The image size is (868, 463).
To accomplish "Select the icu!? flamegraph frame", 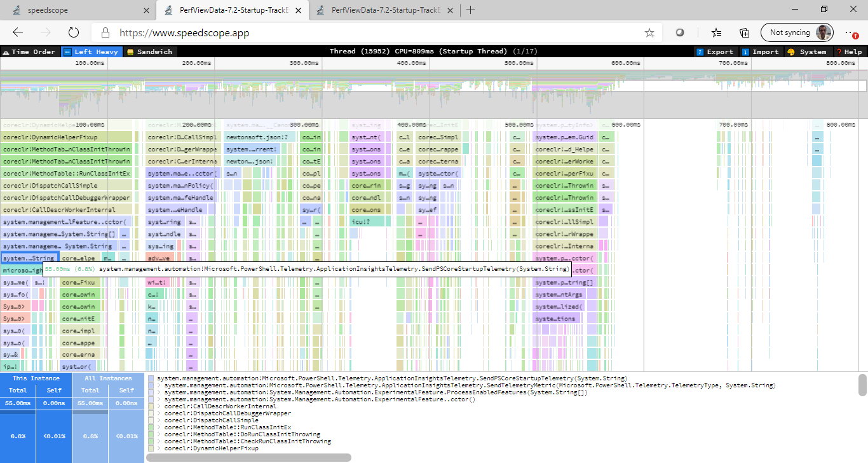I will 368,222.
